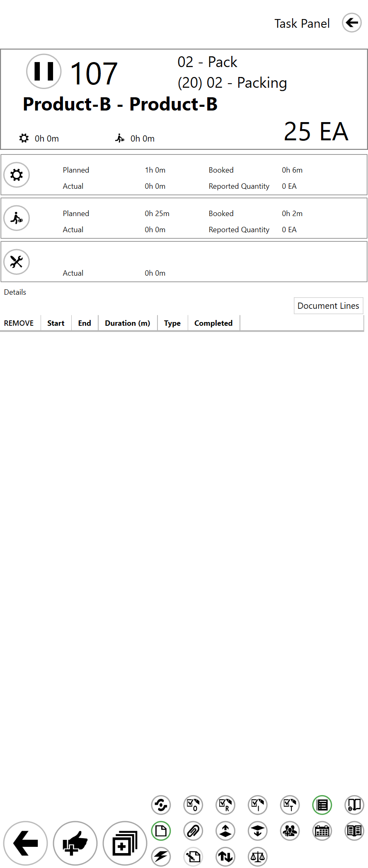Click the '02 - Pack' operation text

click(x=207, y=62)
